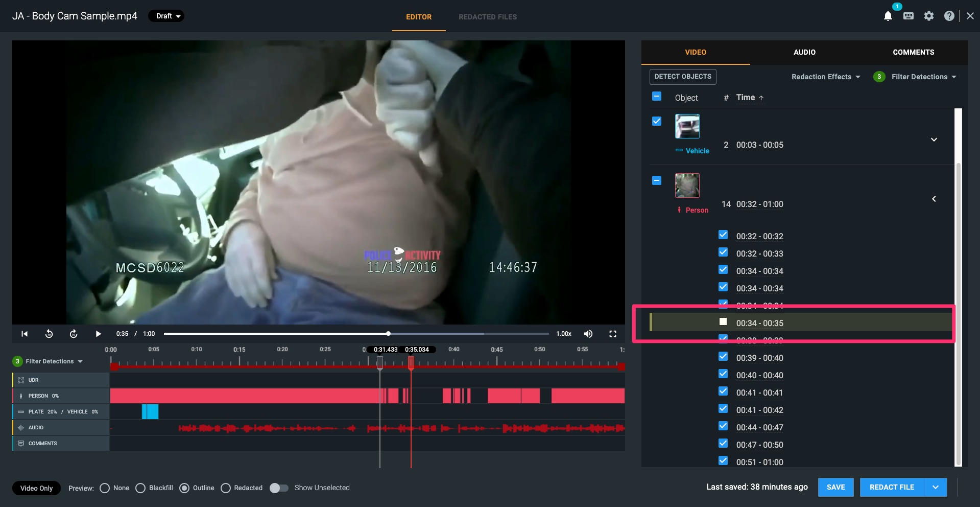Click the playback speed control at 1.00x
This screenshot has height=507, width=980.
[563, 334]
